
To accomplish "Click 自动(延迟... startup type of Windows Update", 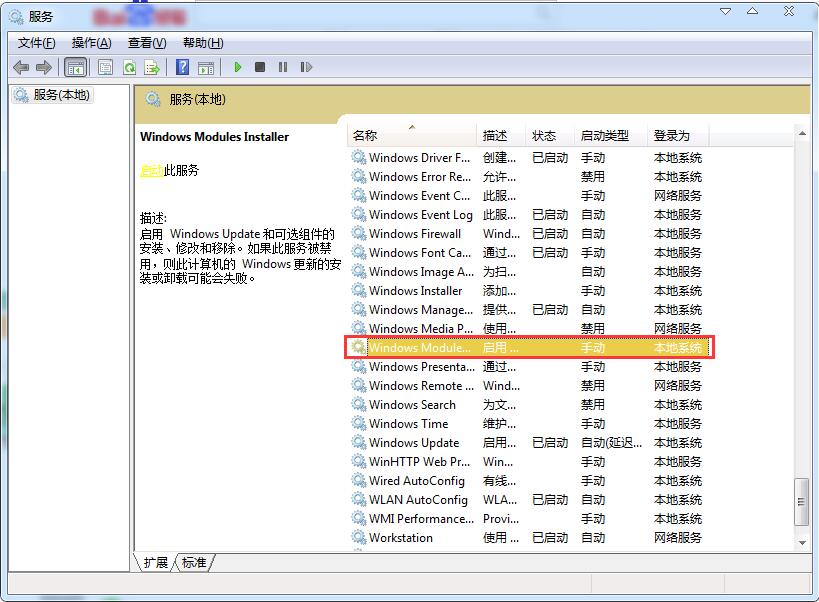I will click(611, 443).
